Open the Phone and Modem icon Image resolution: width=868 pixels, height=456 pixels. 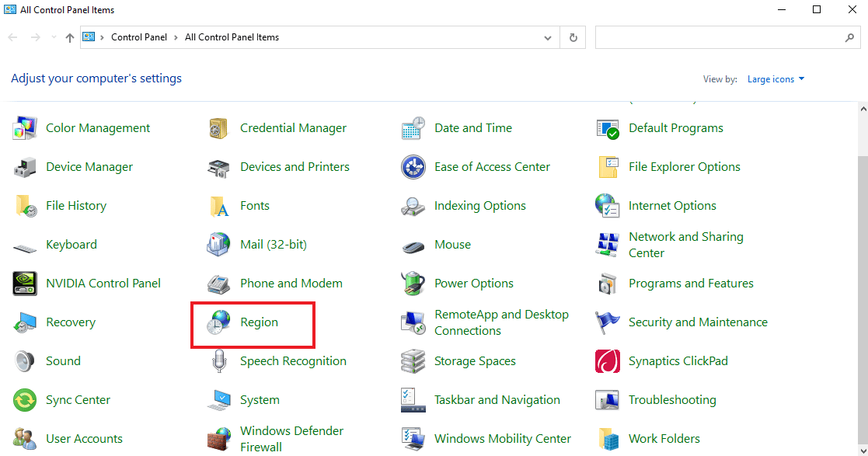[218, 284]
